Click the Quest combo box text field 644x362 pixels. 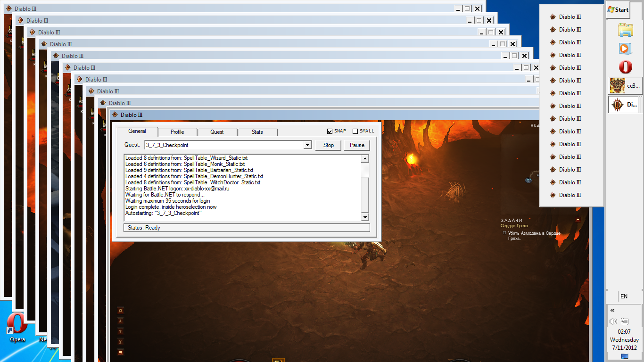coord(224,145)
